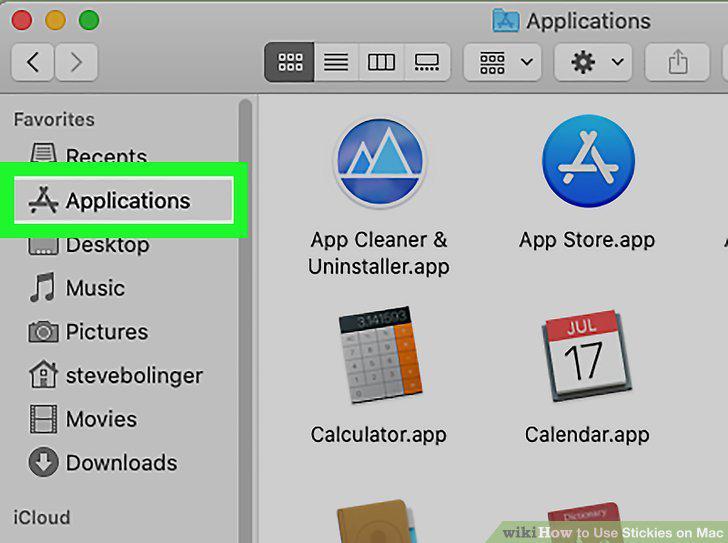This screenshot has width=728, height=543.
Task: Click the Calendar.app file name
Action: pos(587,435)
